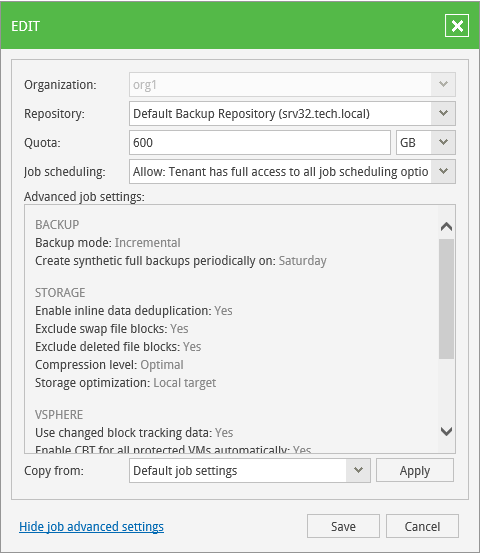Click the scroll up arrow in advanced settings

pyautogui.click(x=446, y=226)
